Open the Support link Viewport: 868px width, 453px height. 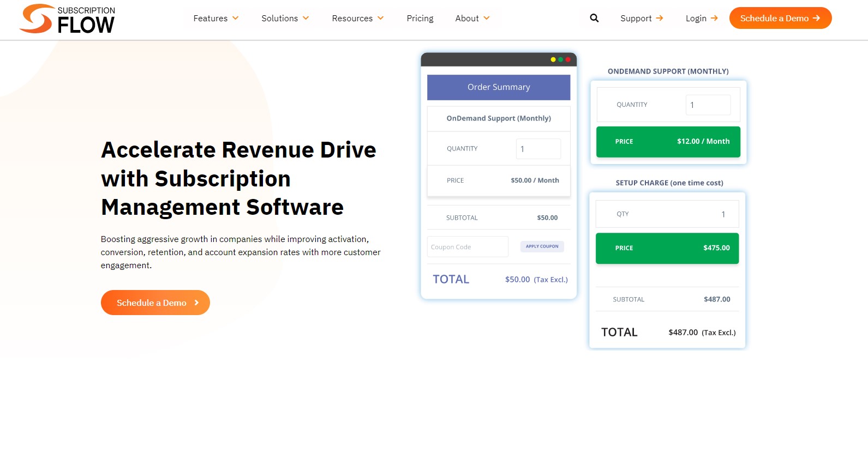click(636, 18)
